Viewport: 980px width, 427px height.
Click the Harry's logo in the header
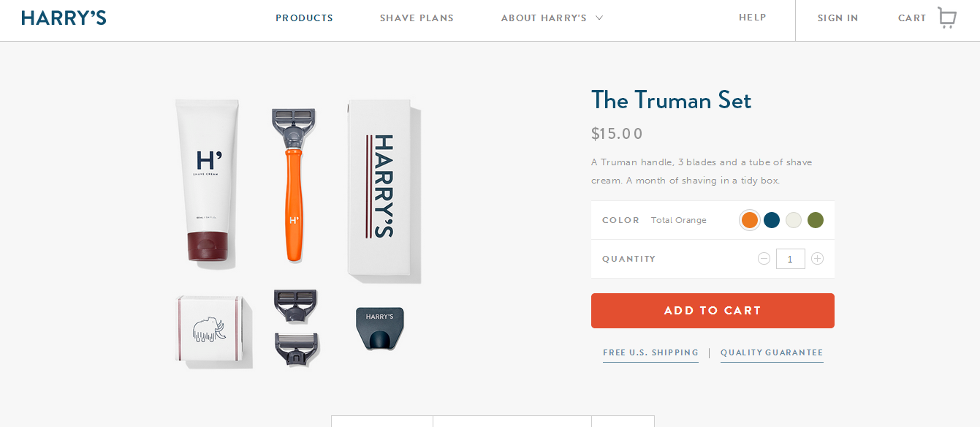click(64, 18)
